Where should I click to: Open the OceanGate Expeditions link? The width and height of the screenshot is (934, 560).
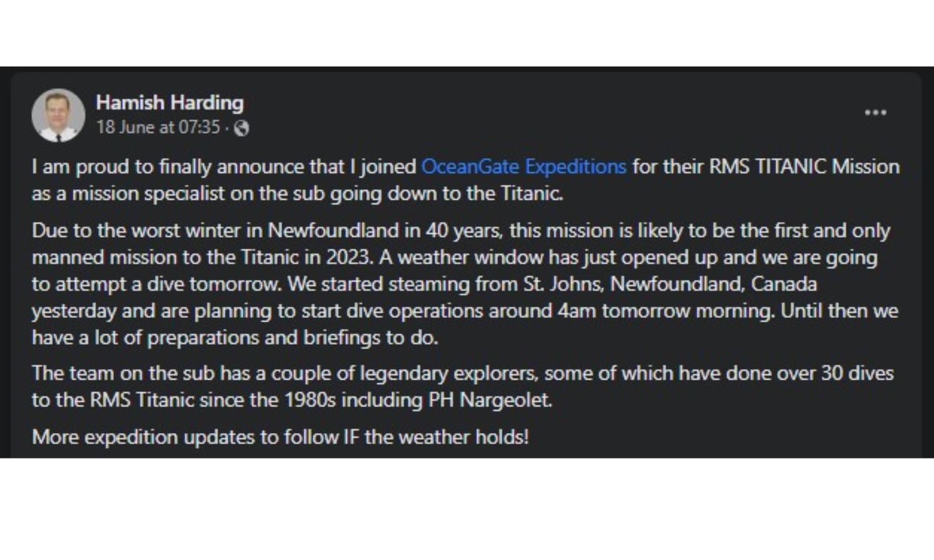coord(523,166)
